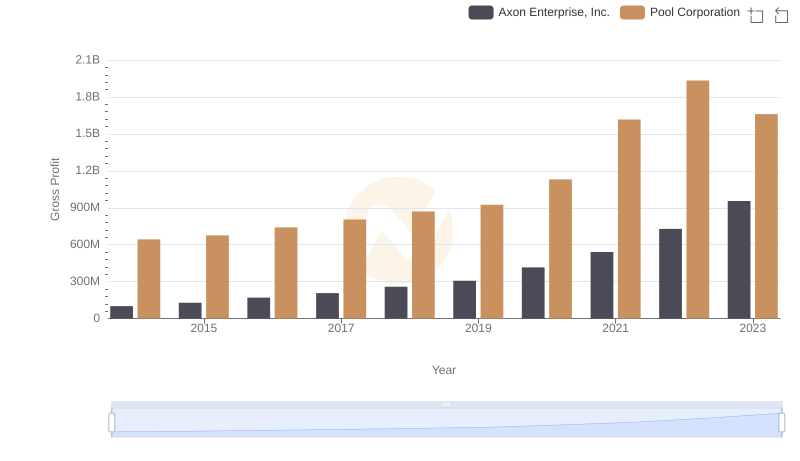Click the Pool Corporation legend label
Screen dimensions: 800x461
point(694,12)
